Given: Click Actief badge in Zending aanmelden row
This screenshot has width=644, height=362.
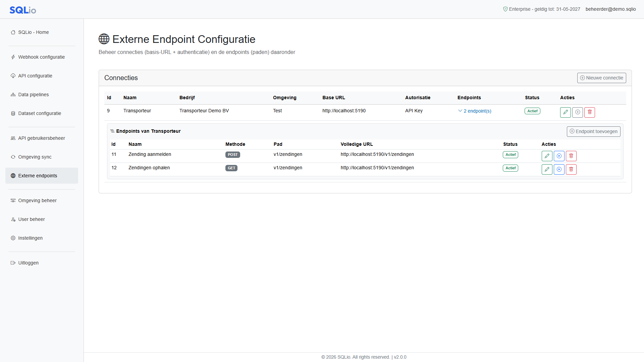Looking at the screenshot, I should [511, 155].
